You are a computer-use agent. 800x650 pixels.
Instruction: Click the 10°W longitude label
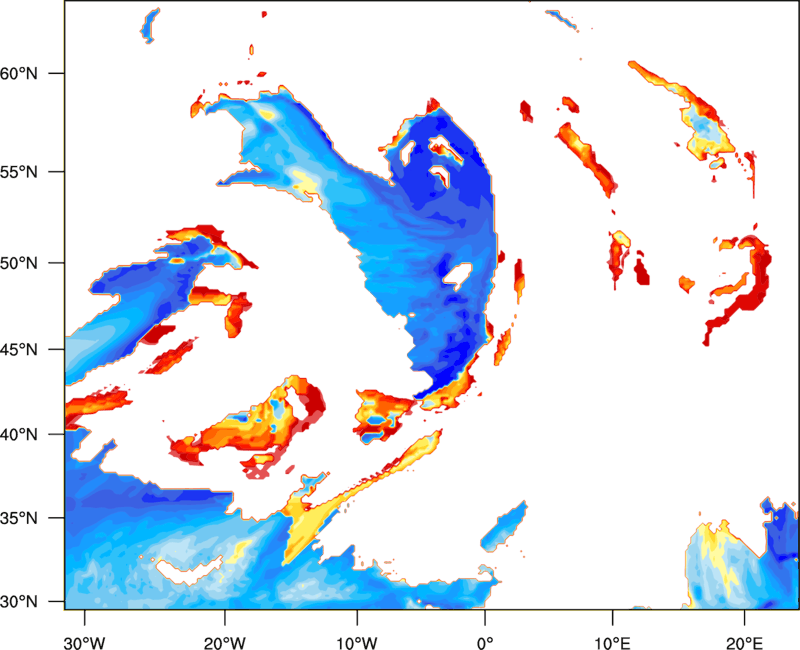pos(357,643)
